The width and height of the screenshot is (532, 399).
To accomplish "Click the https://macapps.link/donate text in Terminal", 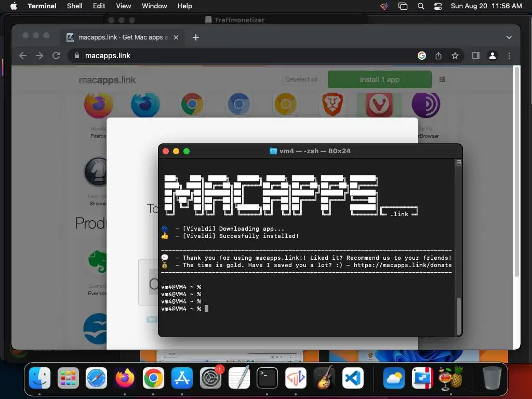I will click(403, 265).
